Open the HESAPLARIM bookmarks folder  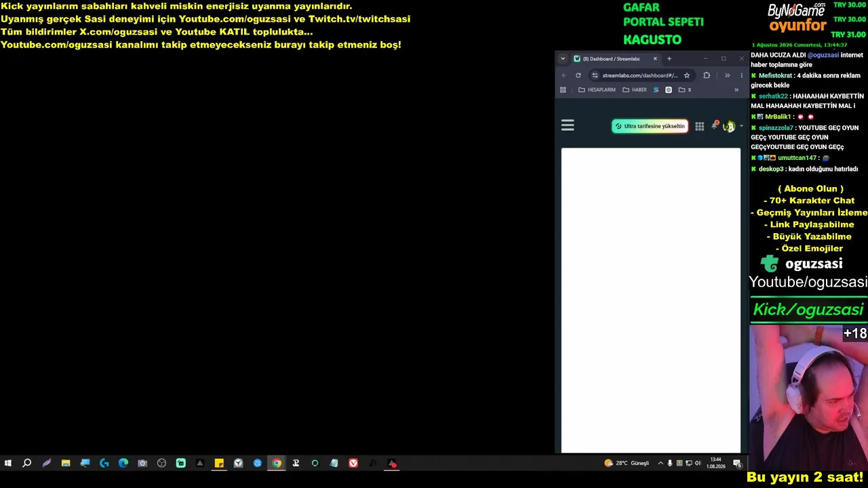(x=597, y=89)
